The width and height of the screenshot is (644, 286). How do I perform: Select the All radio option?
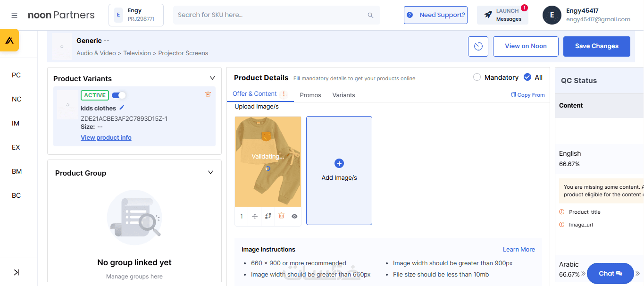pyautogui.click(x=527, y=77)
